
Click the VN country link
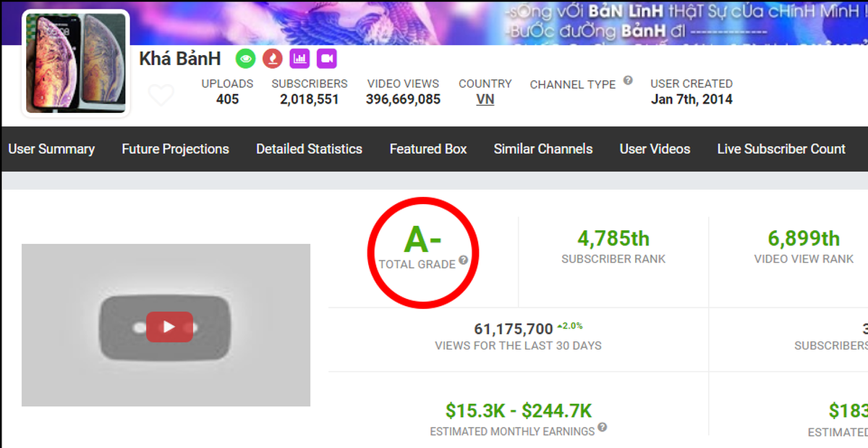click(x=485, y=100)
